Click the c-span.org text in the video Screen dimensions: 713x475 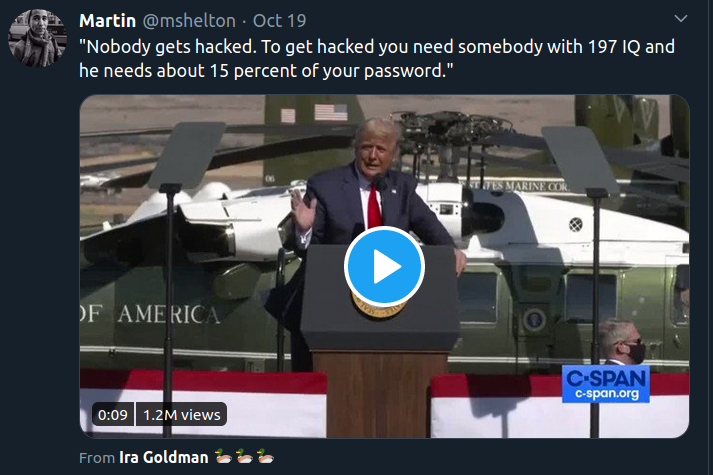tap(606, 394)
